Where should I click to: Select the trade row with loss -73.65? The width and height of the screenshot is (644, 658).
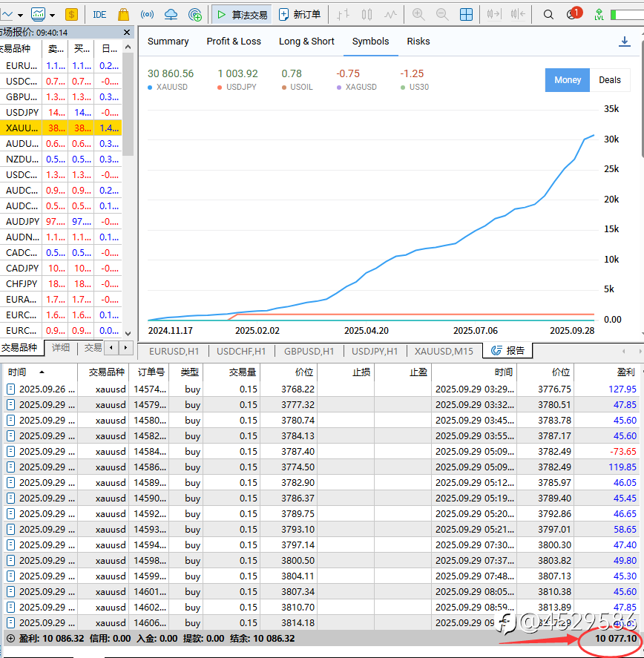tap(321, 452)
